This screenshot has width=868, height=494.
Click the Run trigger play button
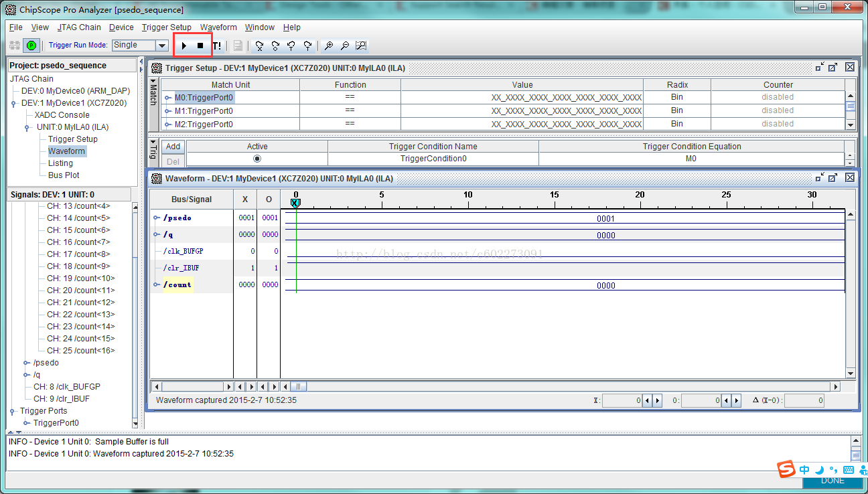coord(184,46)
